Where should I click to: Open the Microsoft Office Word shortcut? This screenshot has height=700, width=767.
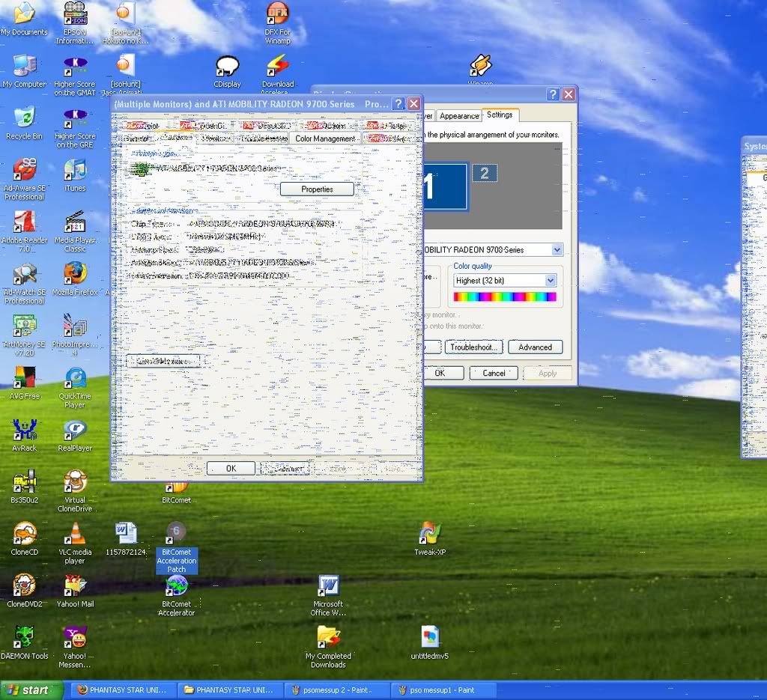click(x=328, y=595)
